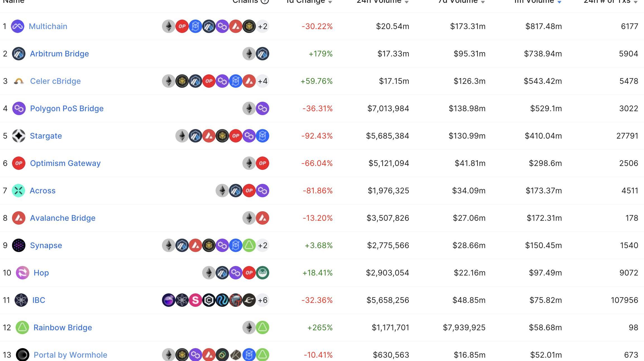Click the Stargate protocol logo
This screenshot has width=644, height=361.
pyautogui.click(x=19, y=136)
